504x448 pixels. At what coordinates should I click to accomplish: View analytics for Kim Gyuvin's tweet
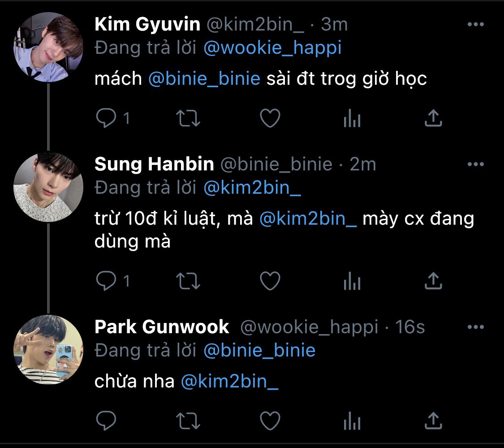click(x=352, y=118)
